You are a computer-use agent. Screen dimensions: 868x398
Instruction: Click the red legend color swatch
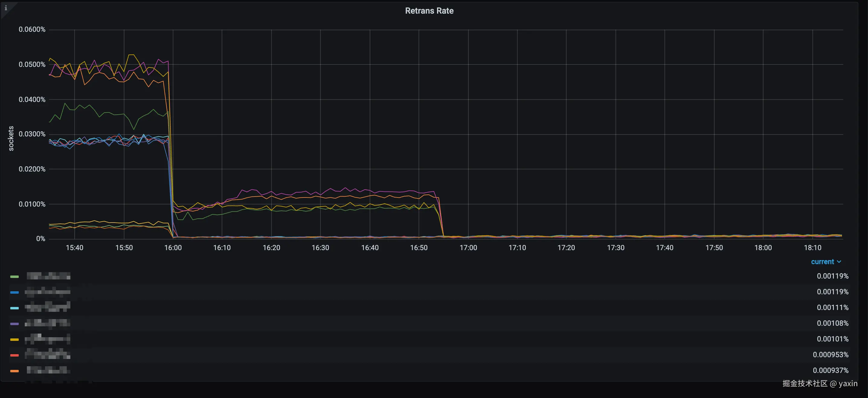pos(14,355)
